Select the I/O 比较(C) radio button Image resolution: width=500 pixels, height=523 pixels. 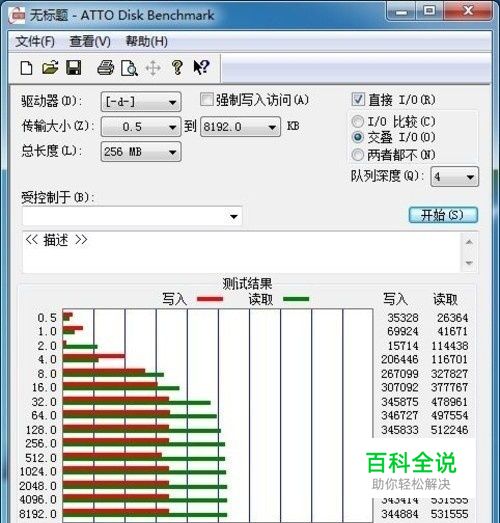[358, 122]
